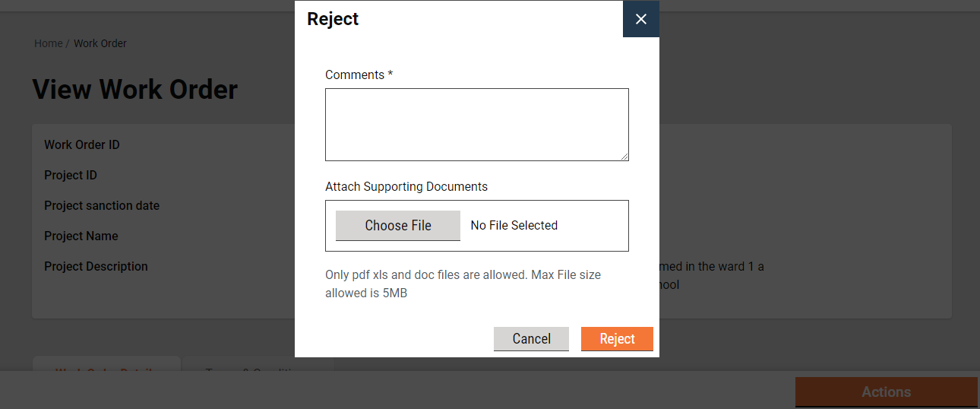
Task: Cancel the rejection dialog
Action: click(x=531, y=339)
